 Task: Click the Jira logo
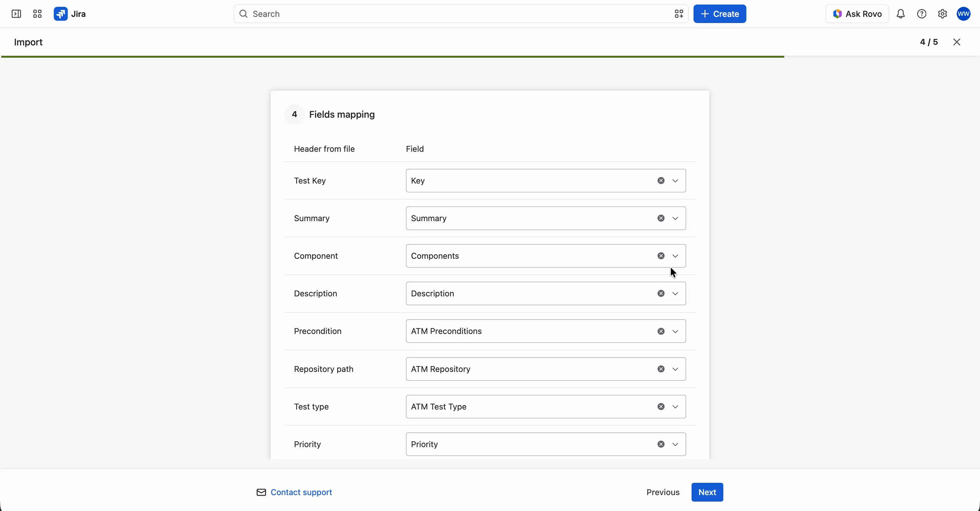tap(70, 14)
